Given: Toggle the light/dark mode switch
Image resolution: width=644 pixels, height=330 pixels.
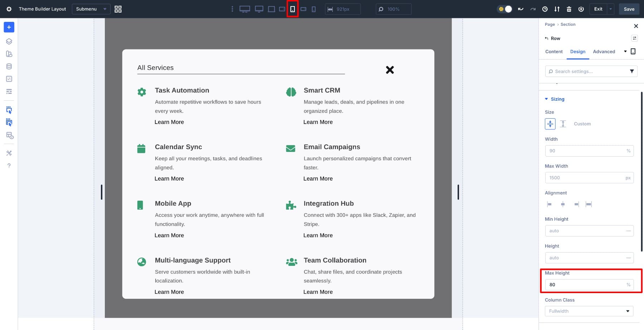Looking at the screenshot, I should tap(505, 9).
